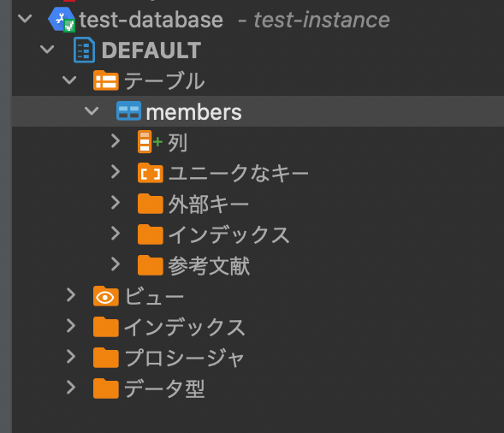The height and width of the screenshot is (433, 504).
Task: Select the 外部キー label
Action: click(209, 205)
